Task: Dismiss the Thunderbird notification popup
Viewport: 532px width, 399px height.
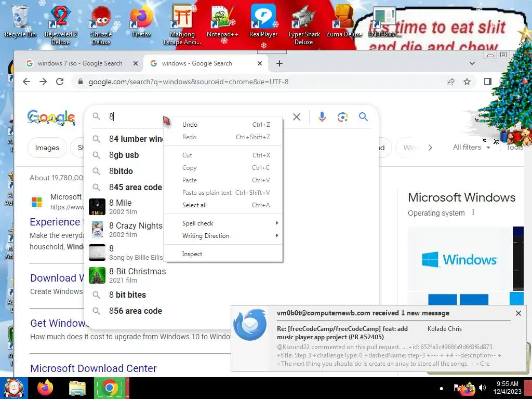Action: point(518,313)
